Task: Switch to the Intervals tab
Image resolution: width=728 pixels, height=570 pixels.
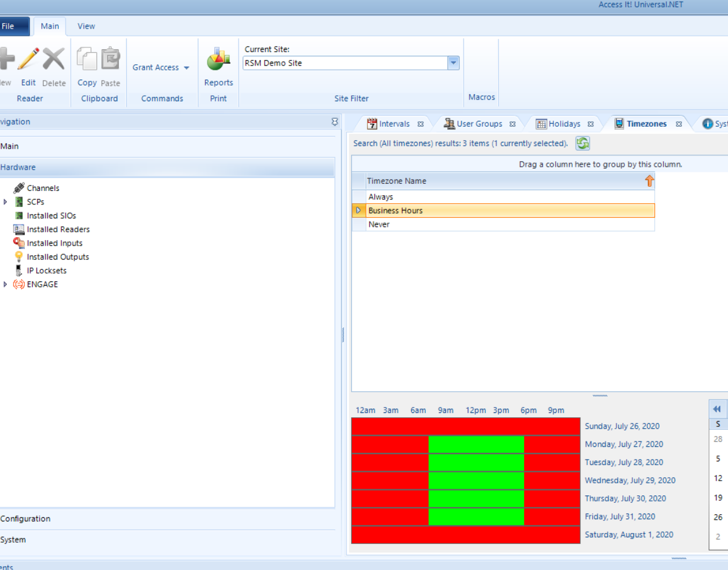Action: pyautogui.click(x=394, y=124)
